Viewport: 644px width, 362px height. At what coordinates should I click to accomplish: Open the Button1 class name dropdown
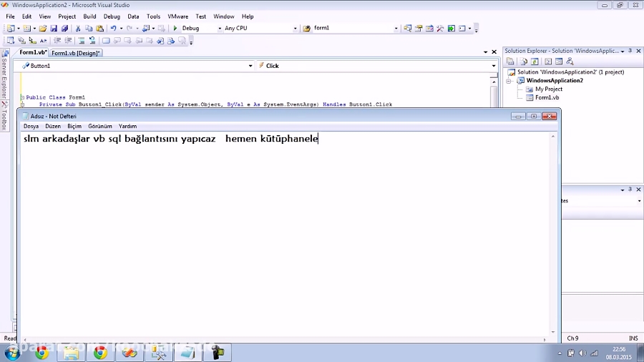250,66
